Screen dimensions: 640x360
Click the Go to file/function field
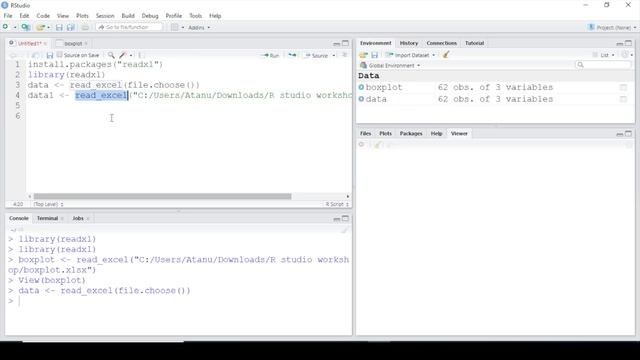pyautogui.click(x=129, y=27)
